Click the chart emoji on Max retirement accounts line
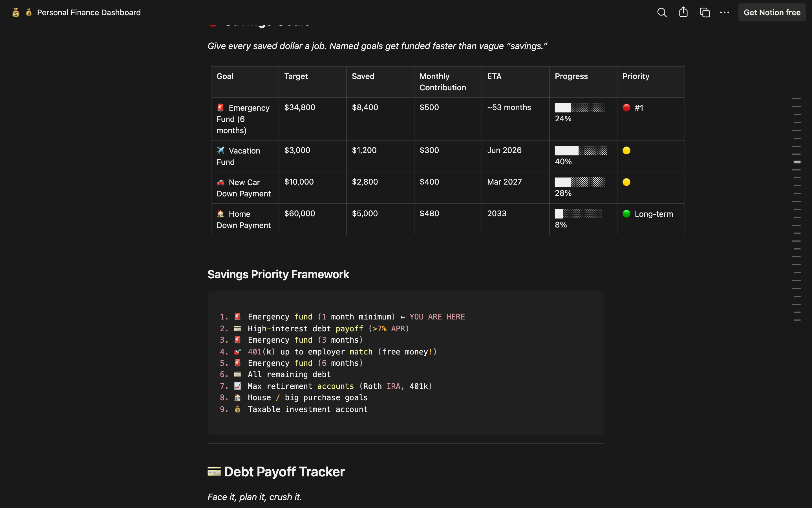 click(238, 386)
